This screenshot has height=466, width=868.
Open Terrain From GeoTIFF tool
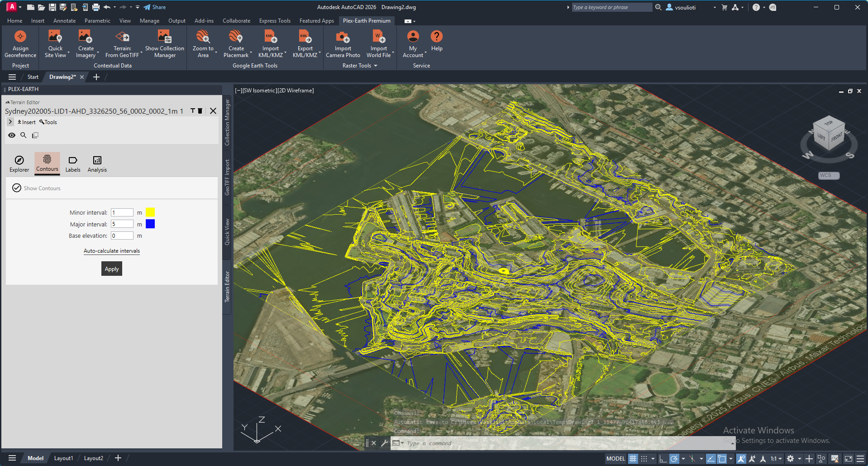point(122,44)
